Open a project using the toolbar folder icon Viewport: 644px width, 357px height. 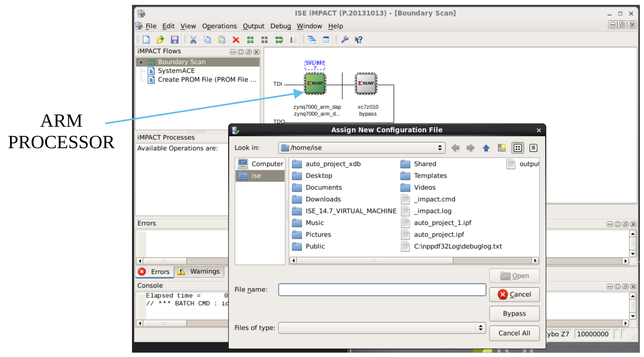coord(160,39)
